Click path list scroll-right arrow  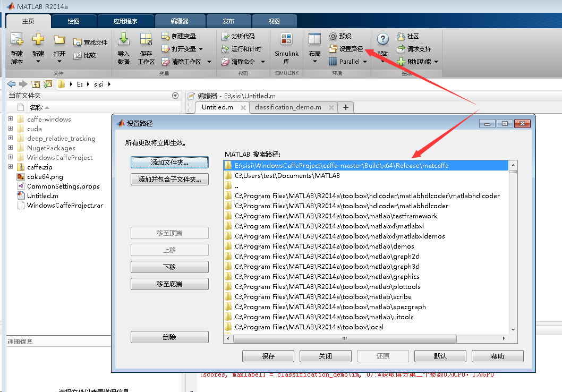[x=504, y=338]
